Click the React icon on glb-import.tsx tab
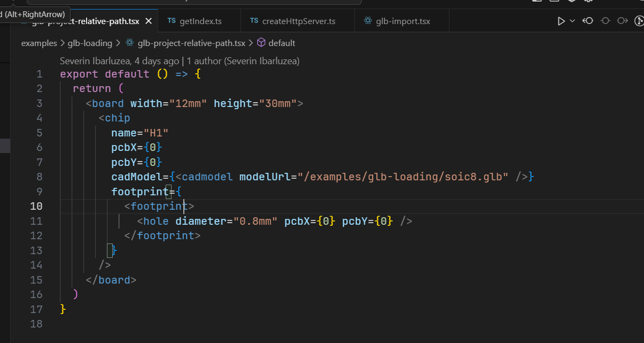This screenshot has width=644, height=343. pos(368,21)
